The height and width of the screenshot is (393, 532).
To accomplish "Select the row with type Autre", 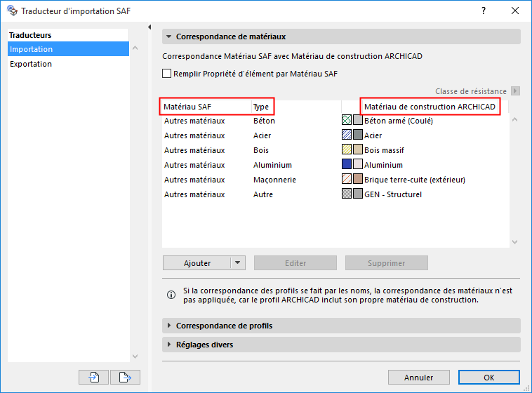I will 335,194.
